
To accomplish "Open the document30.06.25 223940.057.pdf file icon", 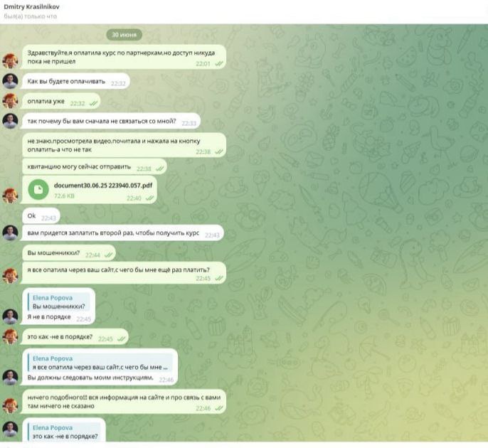I will pyautogui.click(x=38, y=189).
